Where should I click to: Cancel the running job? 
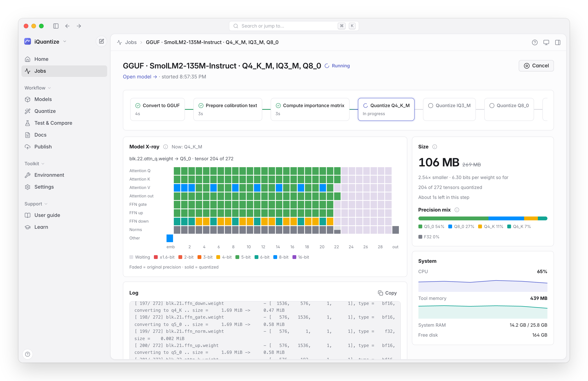pos(536,66)
